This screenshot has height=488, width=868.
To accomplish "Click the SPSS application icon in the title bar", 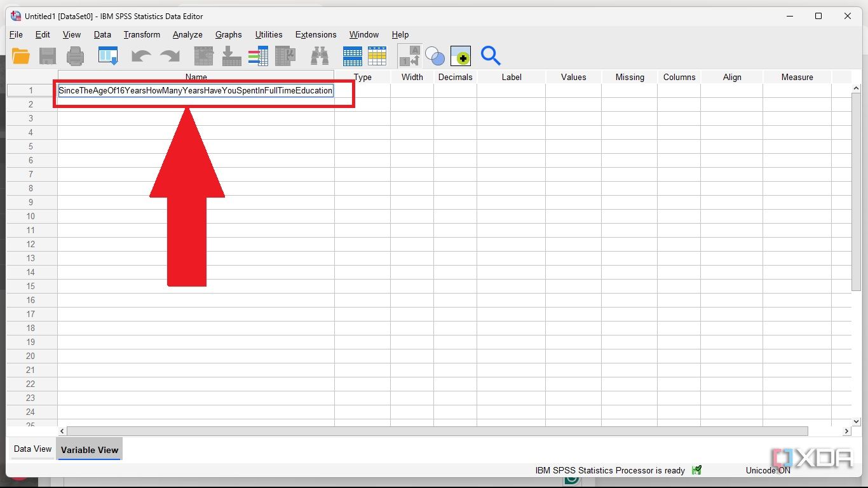I will [x=16, y=16].
